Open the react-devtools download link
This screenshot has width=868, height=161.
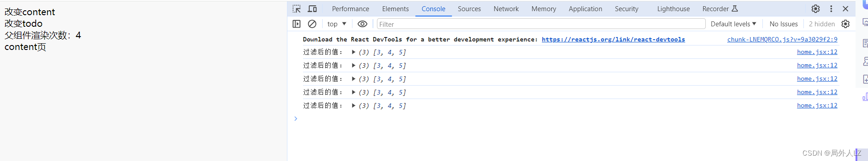coord(613,40)
